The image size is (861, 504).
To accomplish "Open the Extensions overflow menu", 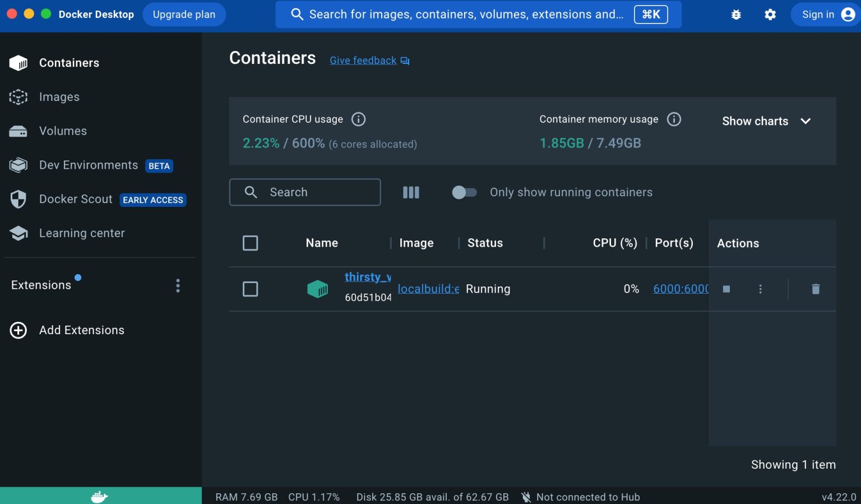I will [177, 286].
